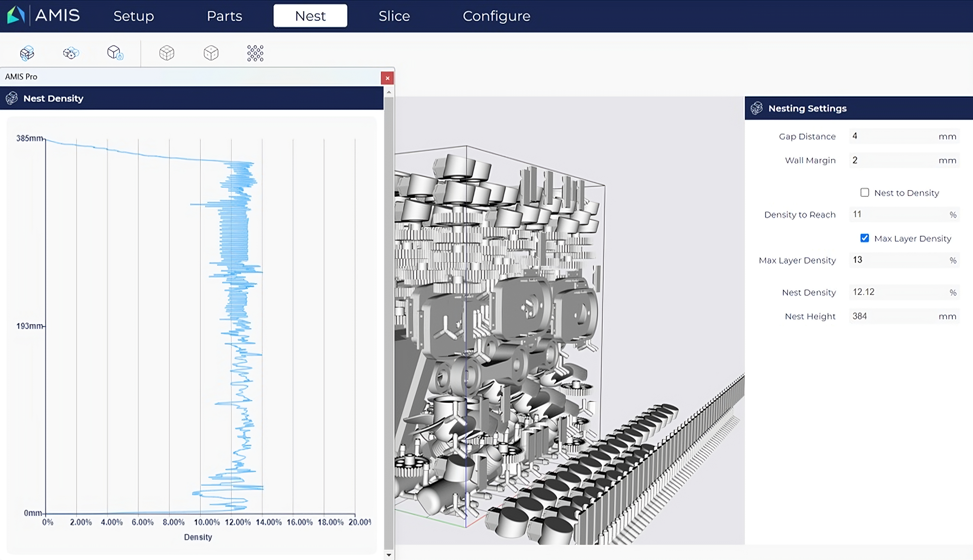This screenshot has width=973, height=560.
Task: Enable the Nest to Density checkbox
Action: coord(865,192)
